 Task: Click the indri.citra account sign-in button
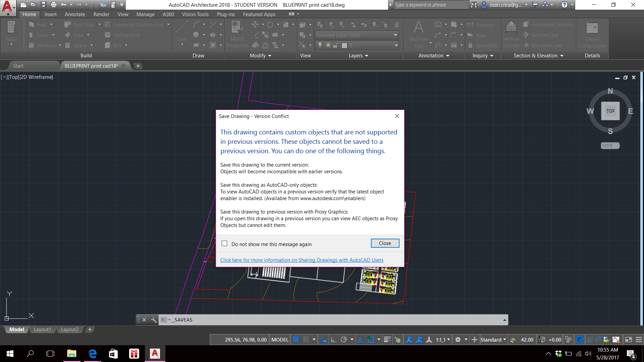(x=504, y=5)
